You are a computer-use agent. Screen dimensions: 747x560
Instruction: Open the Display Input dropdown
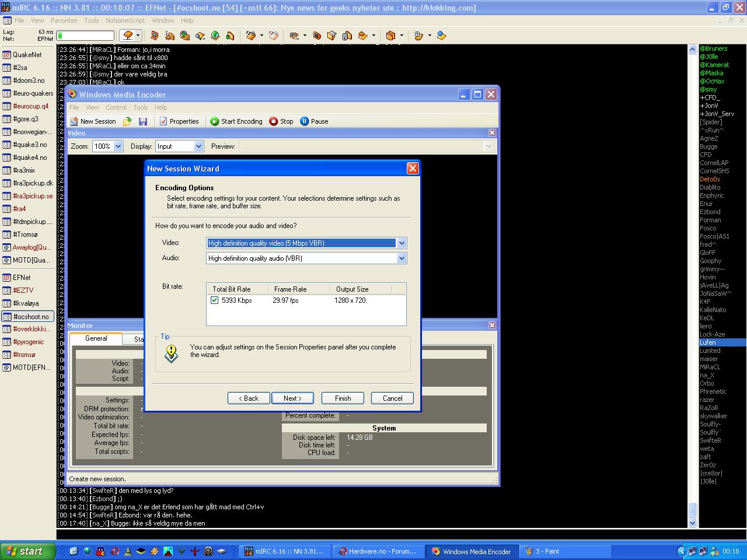coord(198,146)
